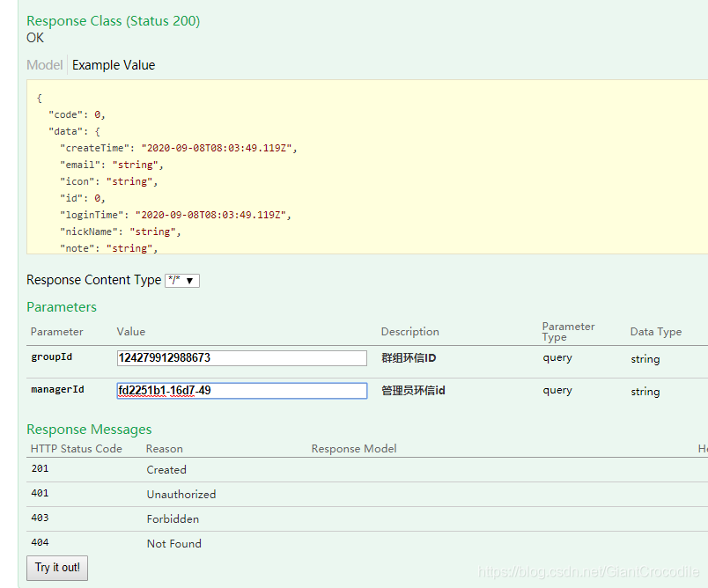Image resolution: width=708 pixels, height=588 pixels.
Task: Select the Example Value tab
Action: coord(114,65)
